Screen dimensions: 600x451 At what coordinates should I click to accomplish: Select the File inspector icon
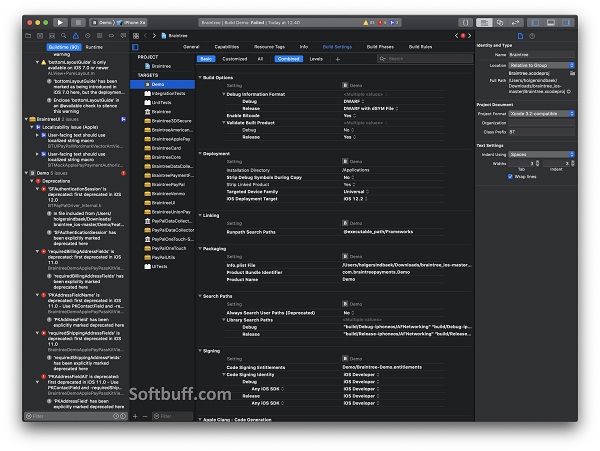tap(520, 36)
